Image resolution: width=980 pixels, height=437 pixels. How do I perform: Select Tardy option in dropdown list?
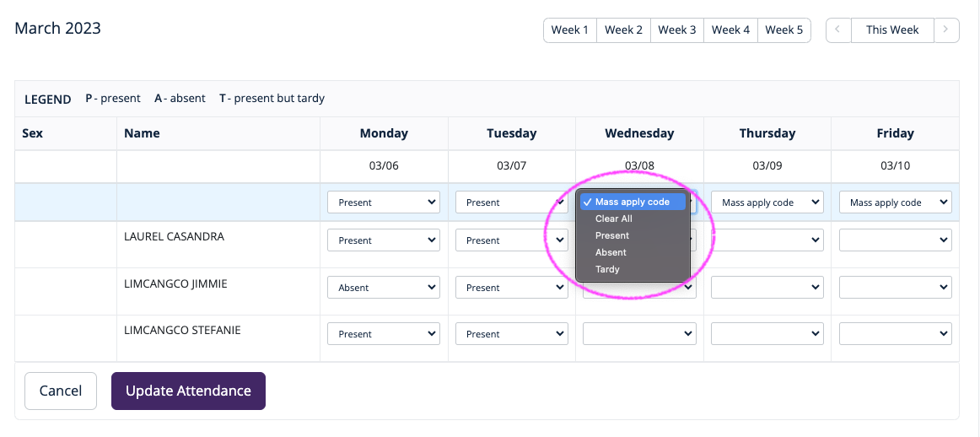point(607,269)
